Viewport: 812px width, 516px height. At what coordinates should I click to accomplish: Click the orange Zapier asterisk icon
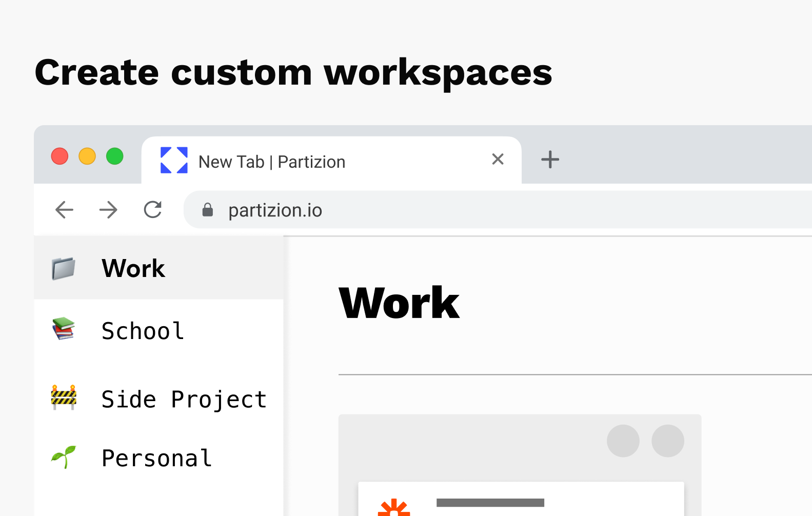click(394, 507)
